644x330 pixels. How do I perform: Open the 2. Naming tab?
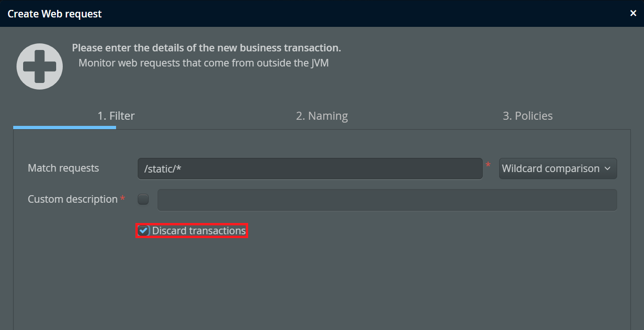click(322, 116)
